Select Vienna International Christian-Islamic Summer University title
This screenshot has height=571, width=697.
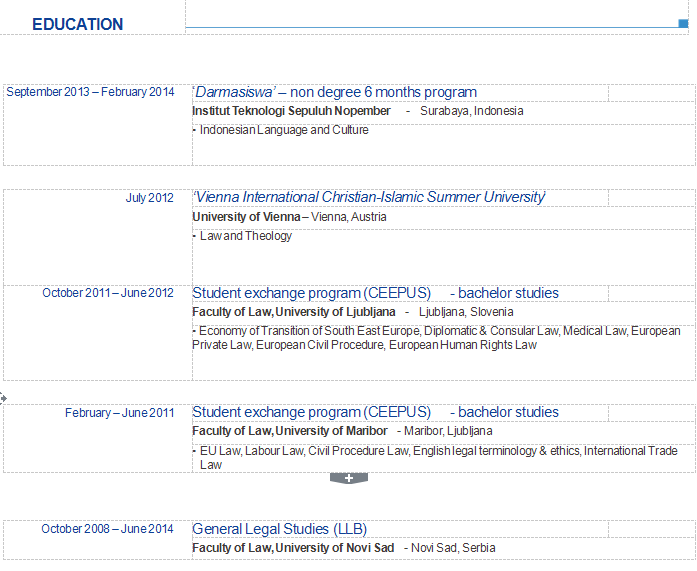point(369,197)
